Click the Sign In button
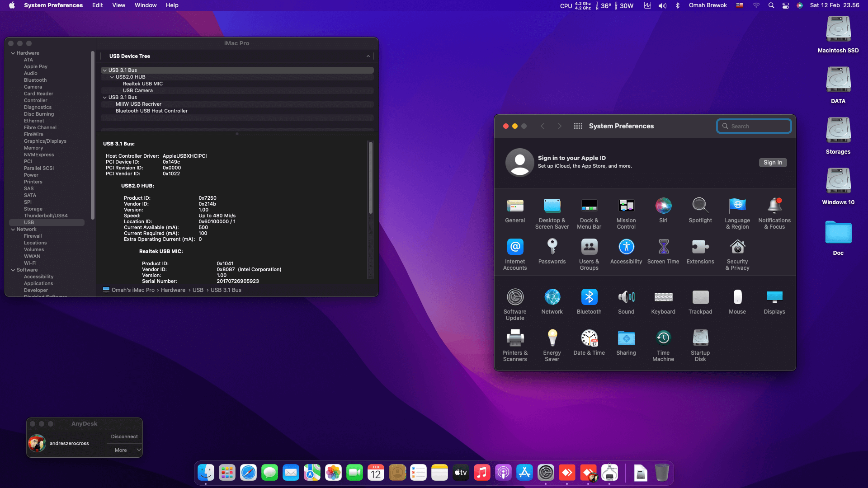 [773, 163]
